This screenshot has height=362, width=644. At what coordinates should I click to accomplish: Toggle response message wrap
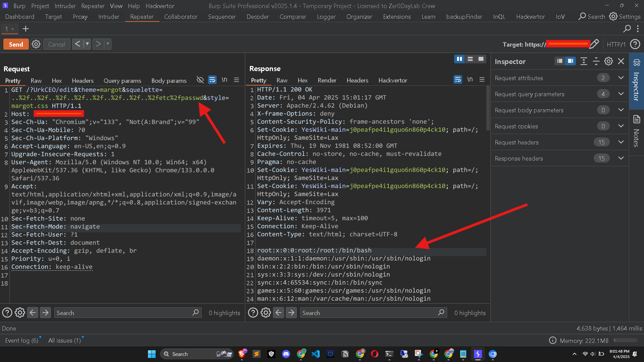(x=458, y=79)
